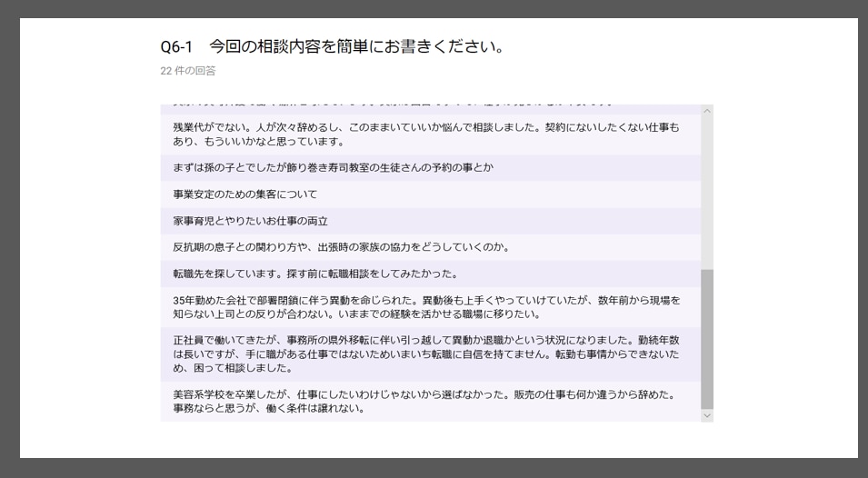Click the question title starting with Q6-1
The height and width of the screenshot is (478, 868).
tap(332, 46)
